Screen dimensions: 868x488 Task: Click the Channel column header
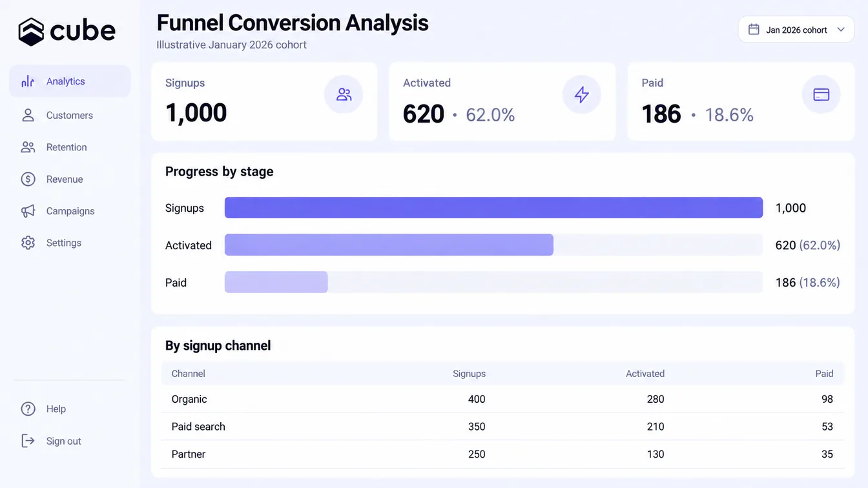tap(189, 374)
